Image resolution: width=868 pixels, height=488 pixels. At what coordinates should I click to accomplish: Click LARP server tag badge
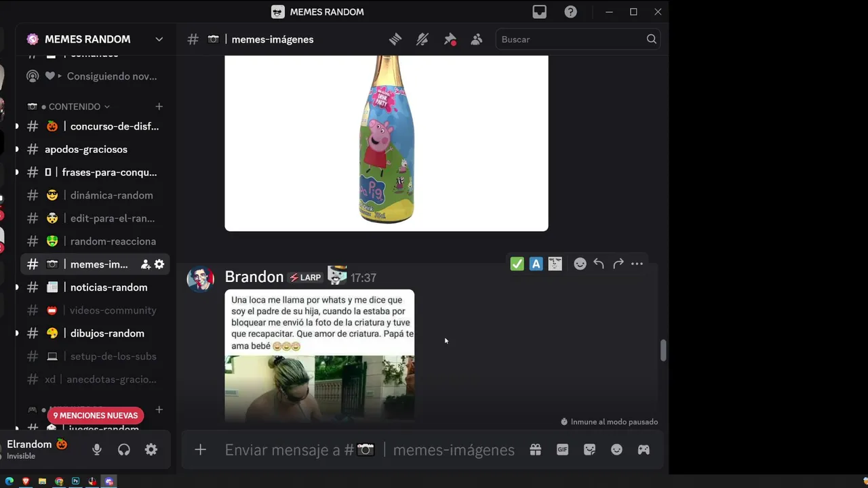pos(305,278)
